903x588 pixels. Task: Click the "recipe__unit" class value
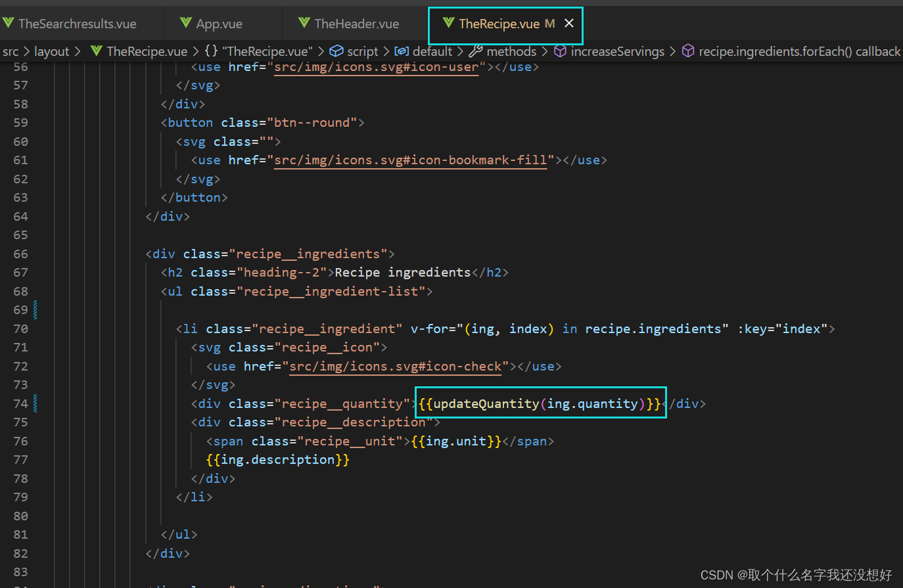(x=350, y=441)
